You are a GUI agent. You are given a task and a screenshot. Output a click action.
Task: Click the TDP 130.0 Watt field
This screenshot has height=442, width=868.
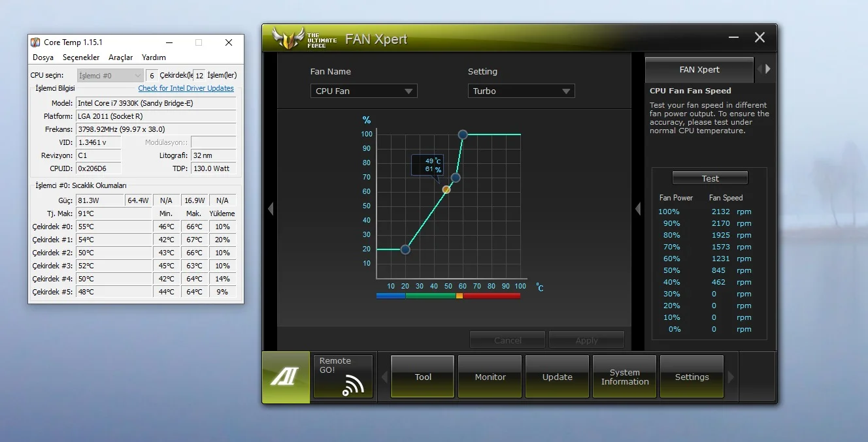213,168
